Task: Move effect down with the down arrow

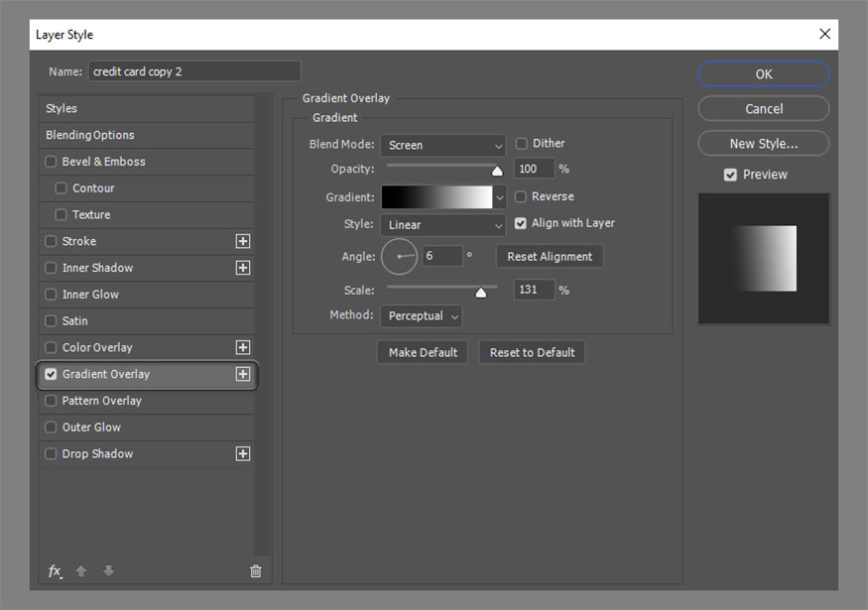Action: tap(108, 570)
